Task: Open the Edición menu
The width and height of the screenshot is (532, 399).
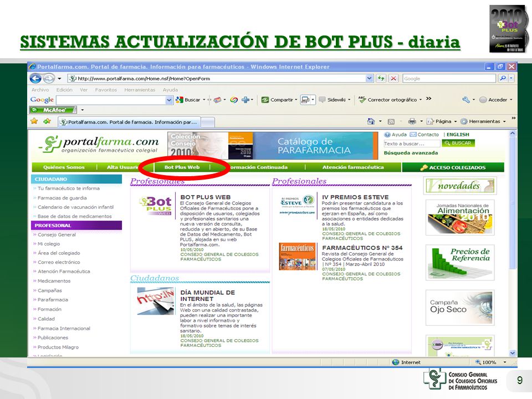Action: click(64, 90)
